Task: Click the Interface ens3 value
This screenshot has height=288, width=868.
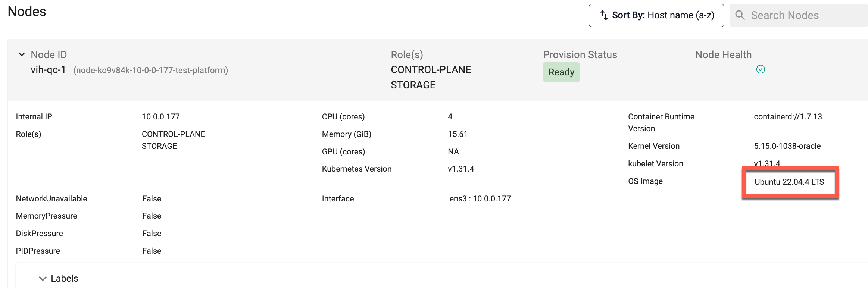Action: [480, 199]
